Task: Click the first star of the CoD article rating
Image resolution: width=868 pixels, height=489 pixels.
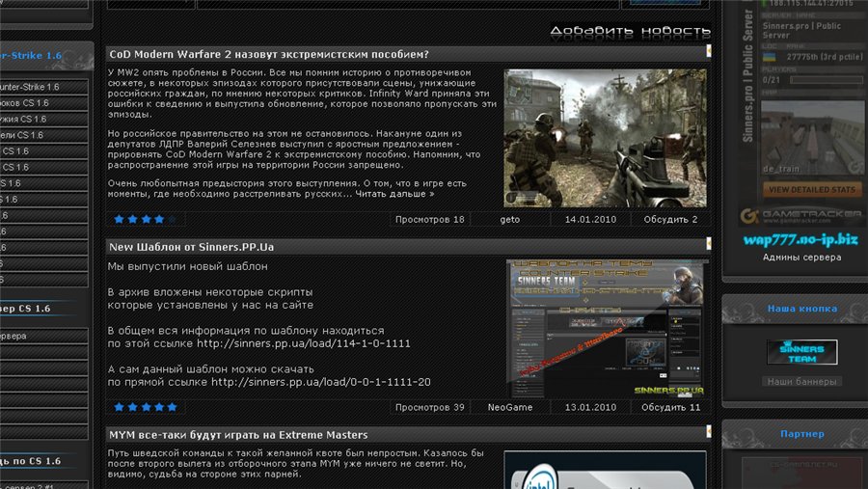Action: tap(119, 219)
